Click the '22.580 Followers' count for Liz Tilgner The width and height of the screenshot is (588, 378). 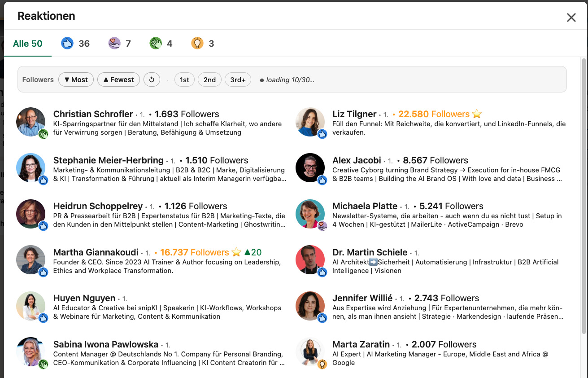[x=434, y=114]
